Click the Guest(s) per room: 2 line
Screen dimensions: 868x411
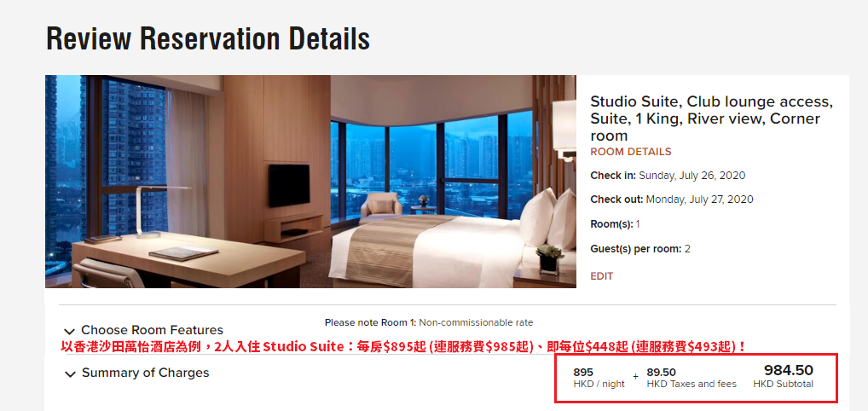[640, 249]
